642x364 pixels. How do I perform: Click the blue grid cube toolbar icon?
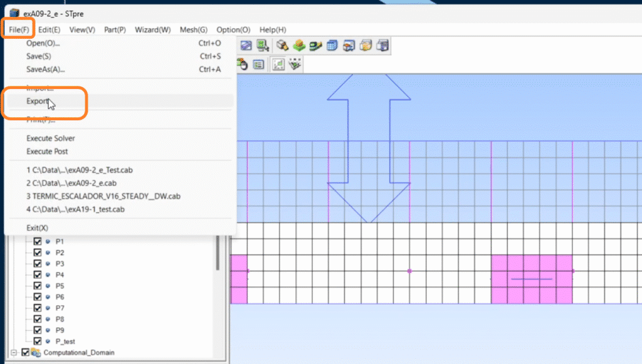332,45
